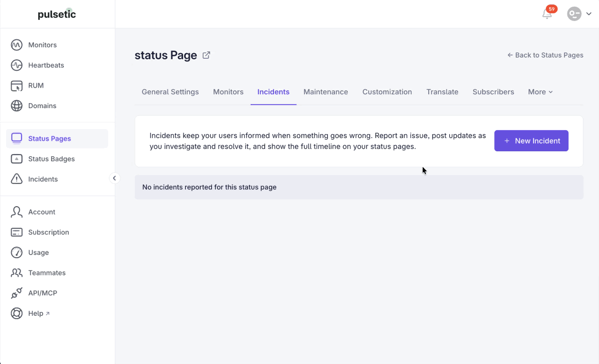Viewport: 599px width, 364px height.
Task: View the Usage page
Action: [x=57, y=252]
